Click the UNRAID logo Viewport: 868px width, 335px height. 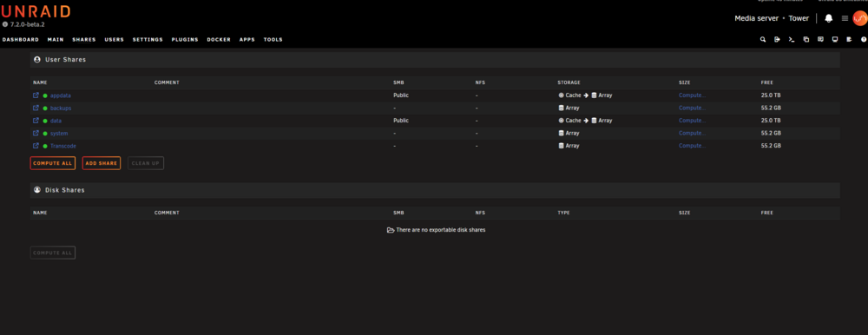tap(36, 11)
